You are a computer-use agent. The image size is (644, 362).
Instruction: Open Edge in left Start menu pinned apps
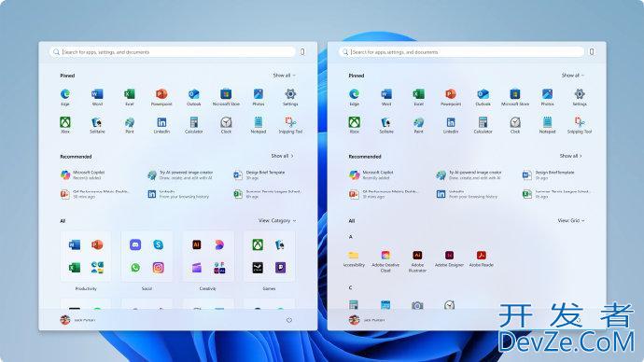65,97
